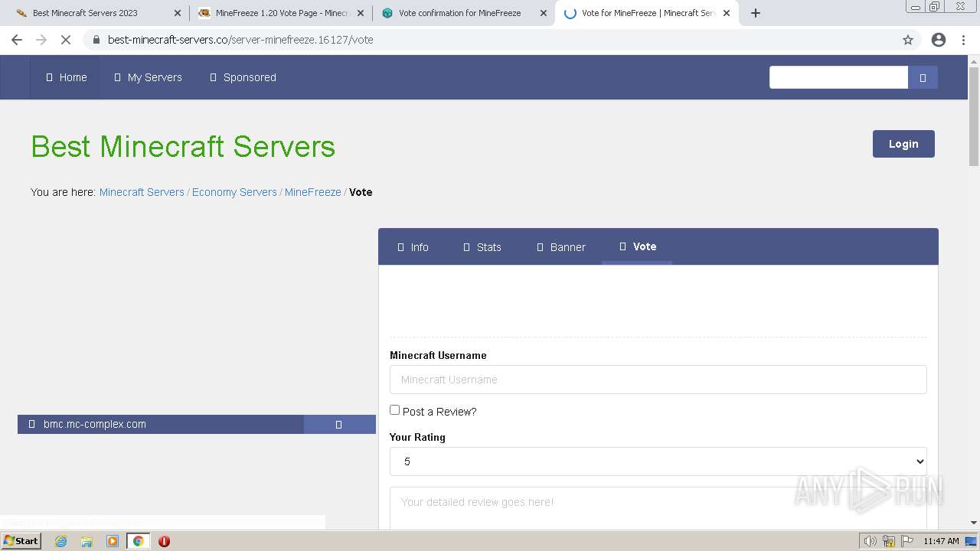The image size is (980, 551).
Task: Click the Chrome taskbar icon
Action: [x=139, y=541]
